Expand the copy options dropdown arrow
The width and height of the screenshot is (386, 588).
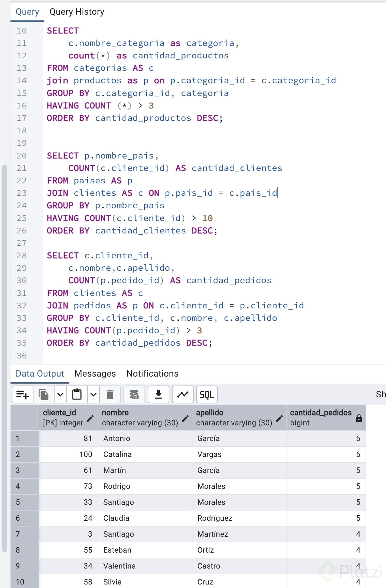pos(60,394)
